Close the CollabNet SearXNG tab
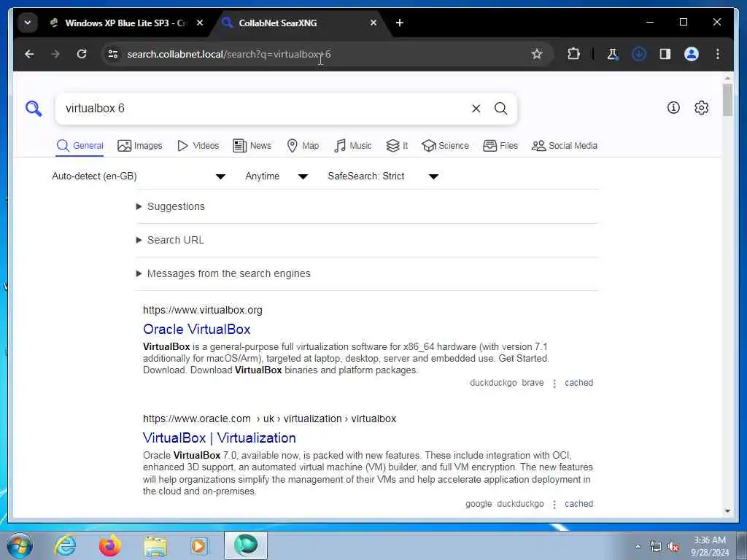 click(373, 23)
